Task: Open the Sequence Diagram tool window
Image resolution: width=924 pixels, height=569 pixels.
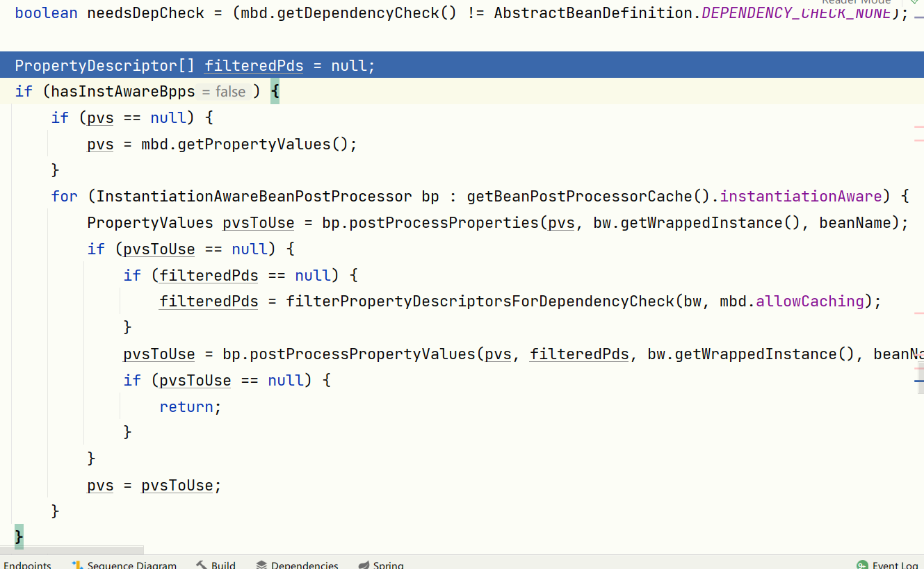Action: 124,565
